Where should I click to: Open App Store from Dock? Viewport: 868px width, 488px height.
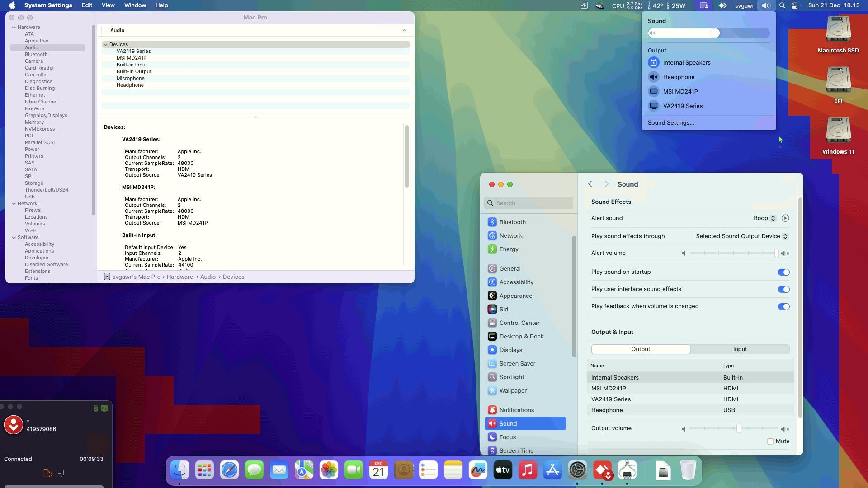point(552,470)
